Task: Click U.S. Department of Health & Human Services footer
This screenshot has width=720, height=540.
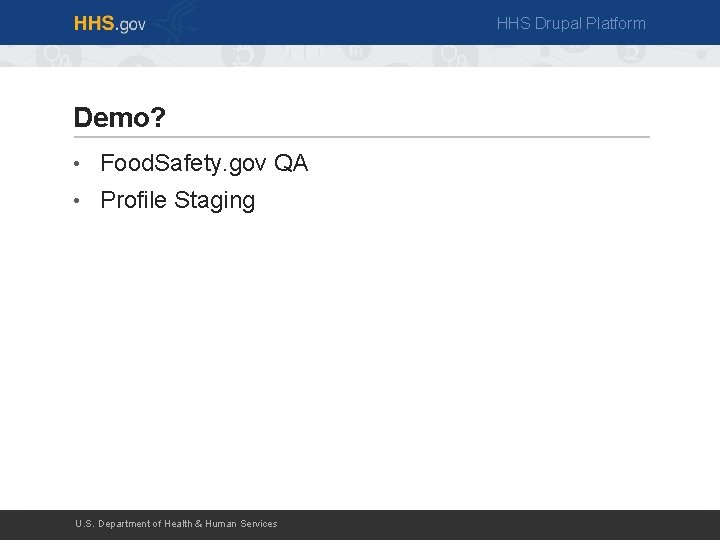Action: [176, 523]
